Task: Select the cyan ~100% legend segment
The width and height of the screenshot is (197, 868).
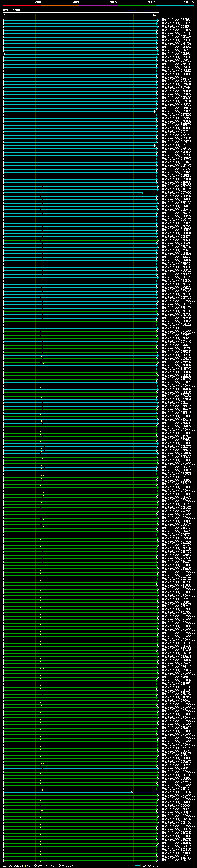Action: pyautogui.click(x=175, y=6)
